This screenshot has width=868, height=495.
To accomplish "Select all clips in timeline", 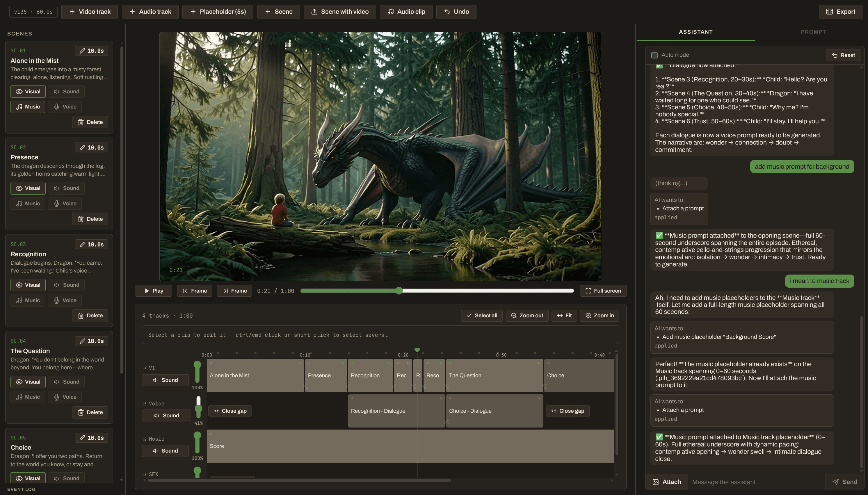I will point(482,316).
